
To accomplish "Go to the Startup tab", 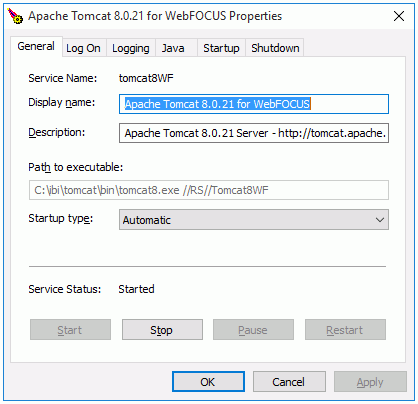I will point(221,48).
